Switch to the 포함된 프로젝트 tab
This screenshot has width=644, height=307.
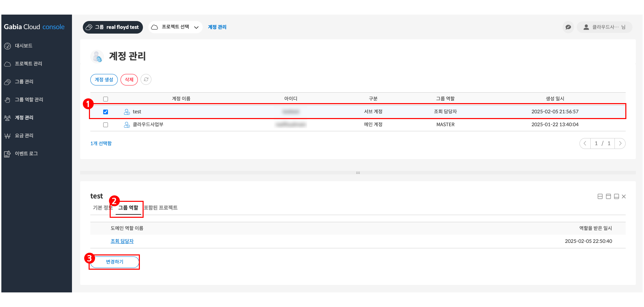click(161, 208)
